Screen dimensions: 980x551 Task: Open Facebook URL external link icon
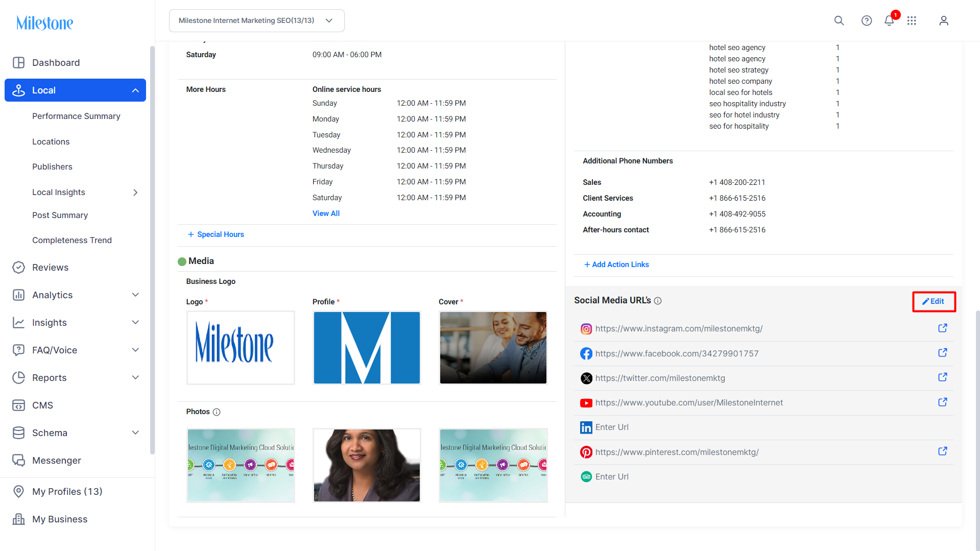pos(943,353)
